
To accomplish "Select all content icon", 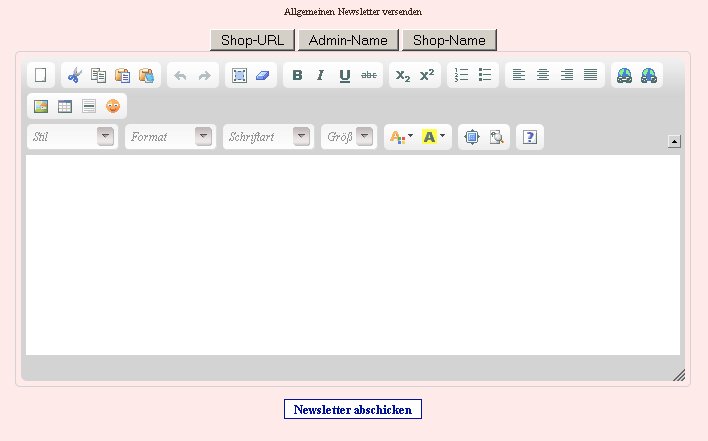I will [x=239, y=75].
